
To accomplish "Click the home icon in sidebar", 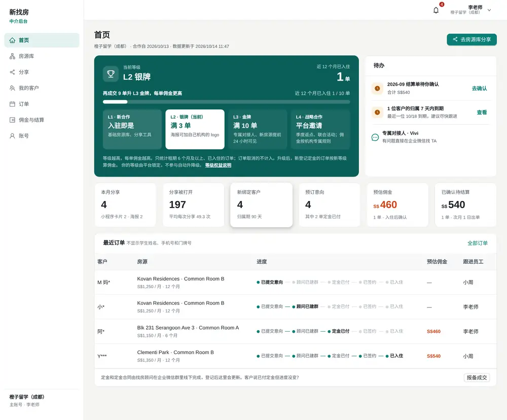I will pyautogui.click(x=12, y=41).
